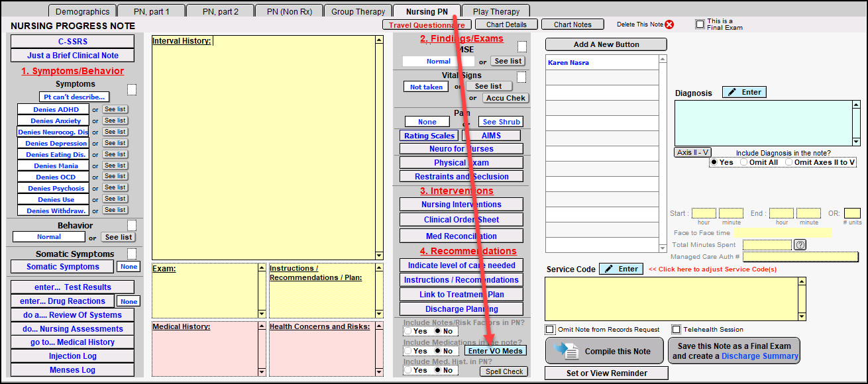Click the pencil Enter button beside Service Code
Image resolution: width=868 pixels, height=384 pixels.
(x=621, y=269)
